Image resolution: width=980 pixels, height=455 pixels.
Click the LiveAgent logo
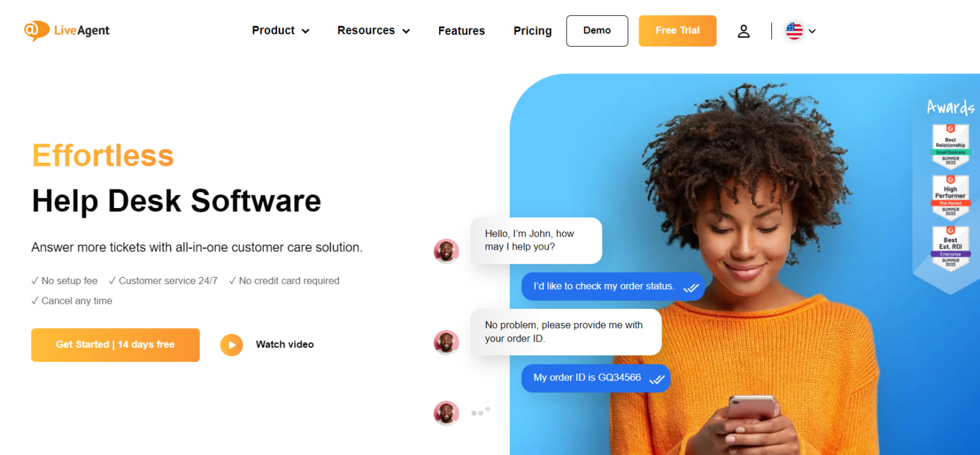[x=67, y=31]
